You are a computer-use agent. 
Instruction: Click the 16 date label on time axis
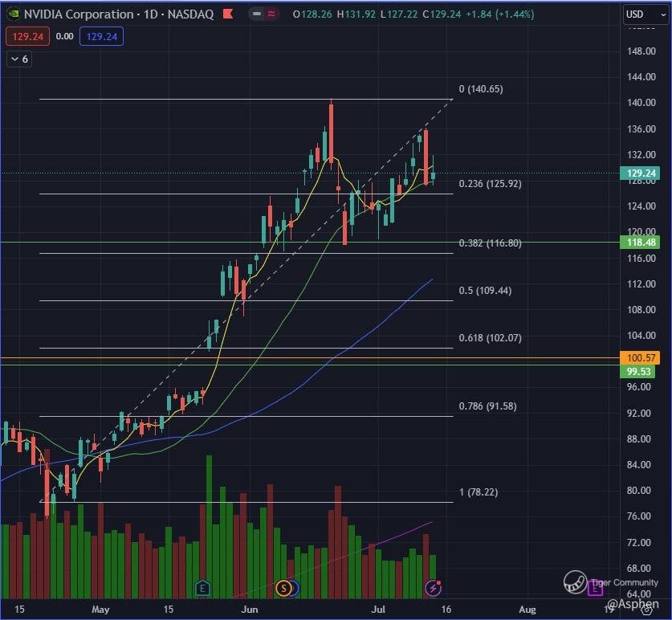tap(446, 610)
